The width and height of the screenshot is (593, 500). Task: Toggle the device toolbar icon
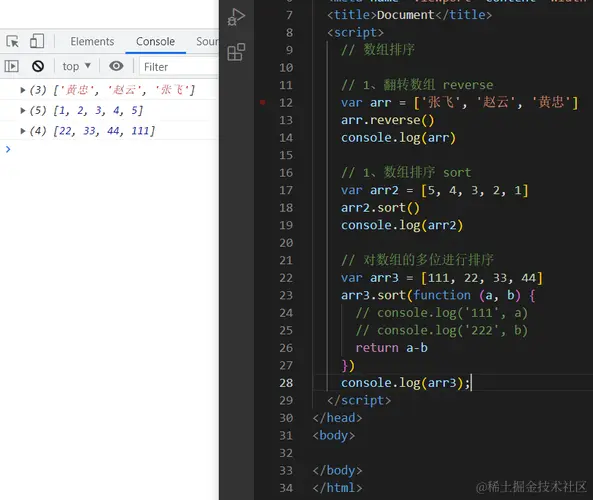[x=37, y=41]
